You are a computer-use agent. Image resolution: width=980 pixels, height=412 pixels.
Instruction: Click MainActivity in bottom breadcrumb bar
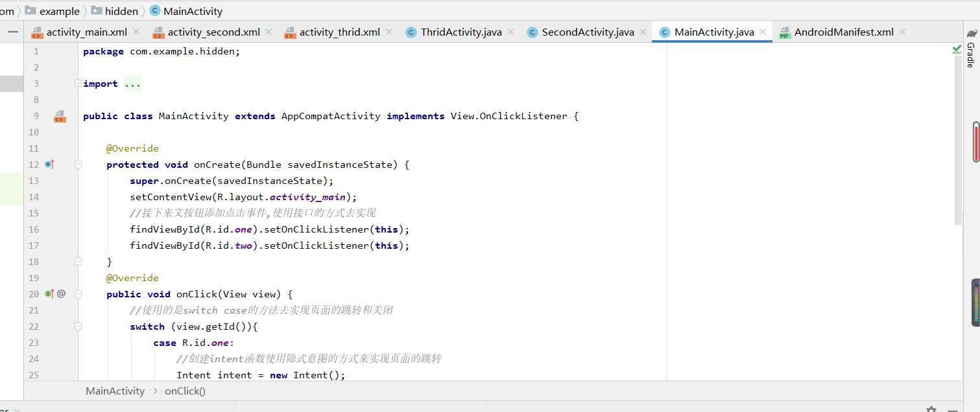point(115,391)
